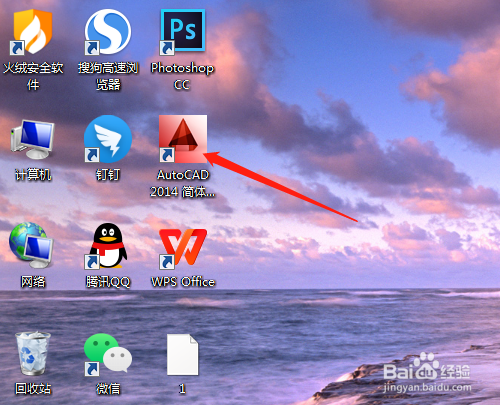Click the '搜狗高速浏览器' label text
500x405 pixels.
click(108, 76)
